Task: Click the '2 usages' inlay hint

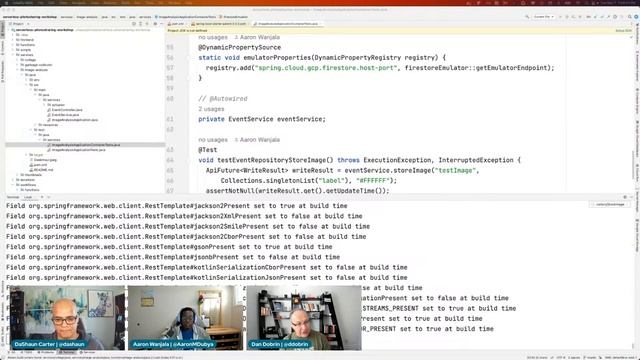Action: (211, 109)
